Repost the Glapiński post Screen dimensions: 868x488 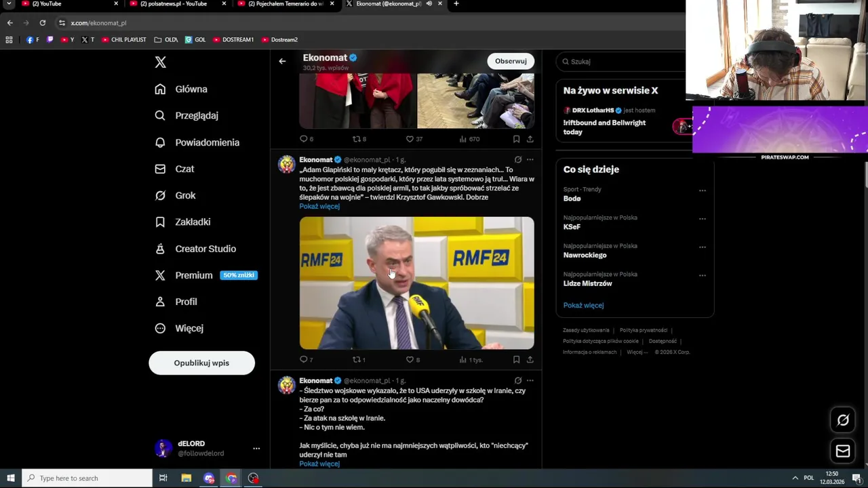click(359, 360)
